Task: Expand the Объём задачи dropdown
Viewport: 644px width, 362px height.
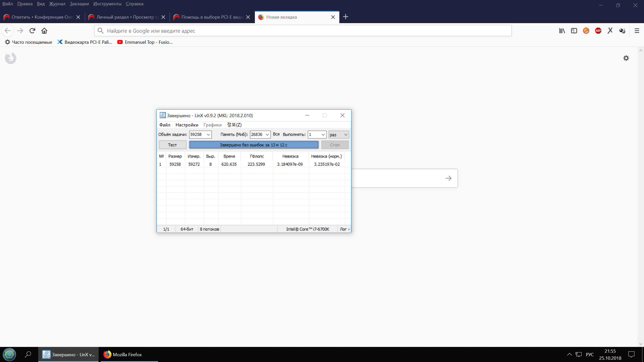Action: 208,135
